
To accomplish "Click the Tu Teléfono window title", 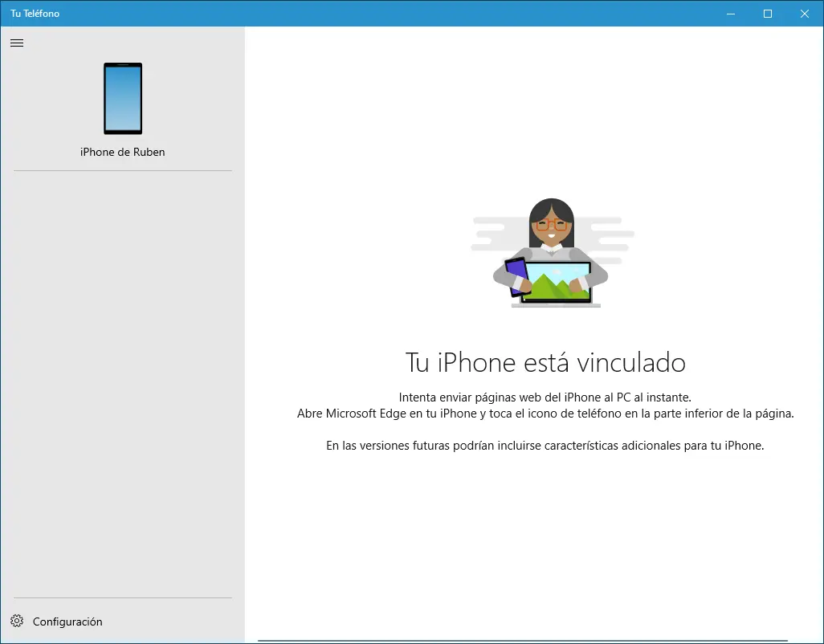I will (x=35, y=14).
